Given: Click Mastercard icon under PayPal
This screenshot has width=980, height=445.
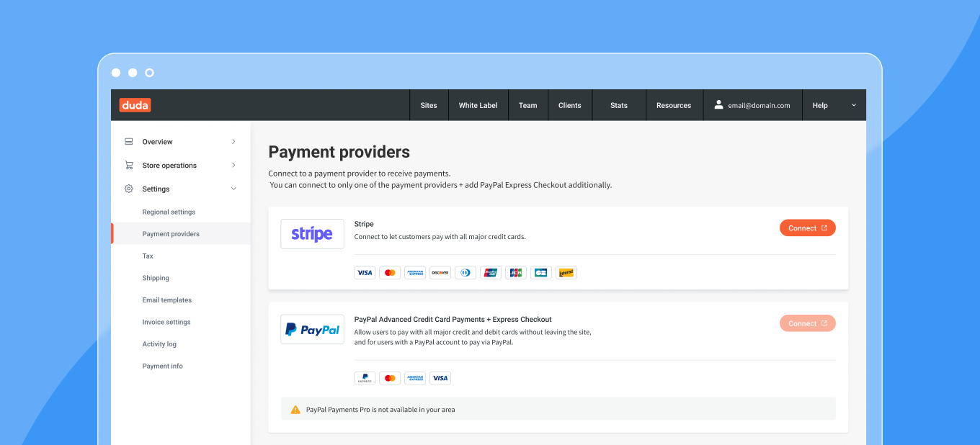Looking at the screenshot, I should [x=390, y=378].
